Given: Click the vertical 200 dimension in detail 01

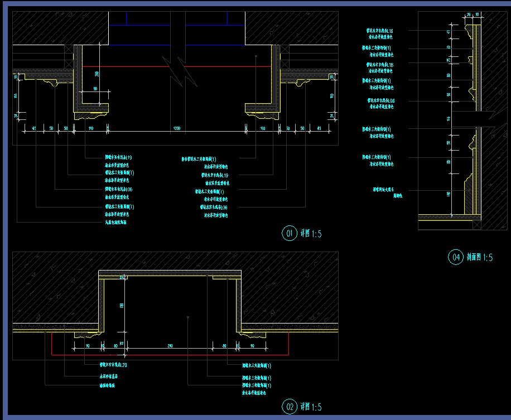Looking at the screenshot, I should coord(97,74).
